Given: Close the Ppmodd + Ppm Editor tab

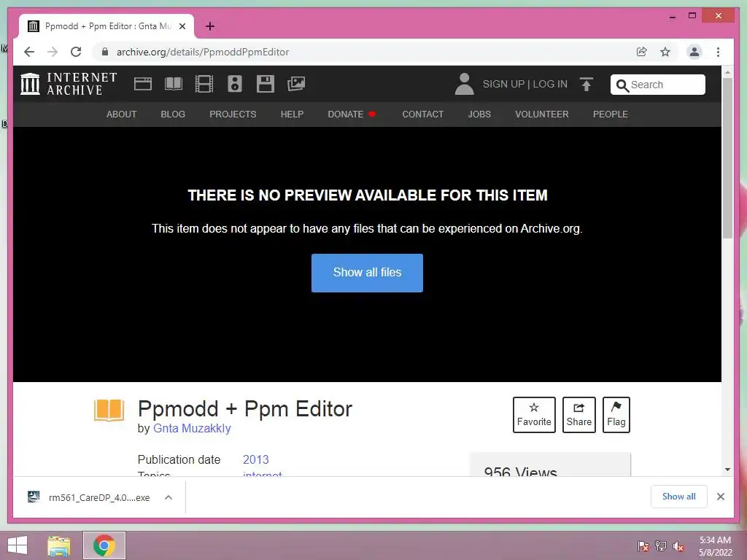Looking at the screenshot, I should point(182,26).
